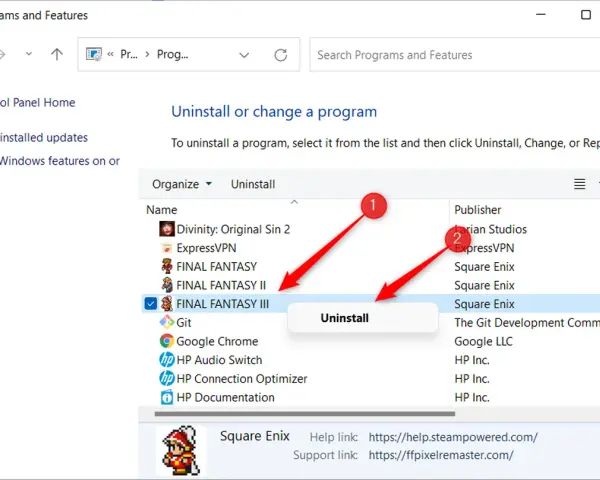Select the Google Chrome program name
This screenshot has width=600, height=480.
click(217, 341)
